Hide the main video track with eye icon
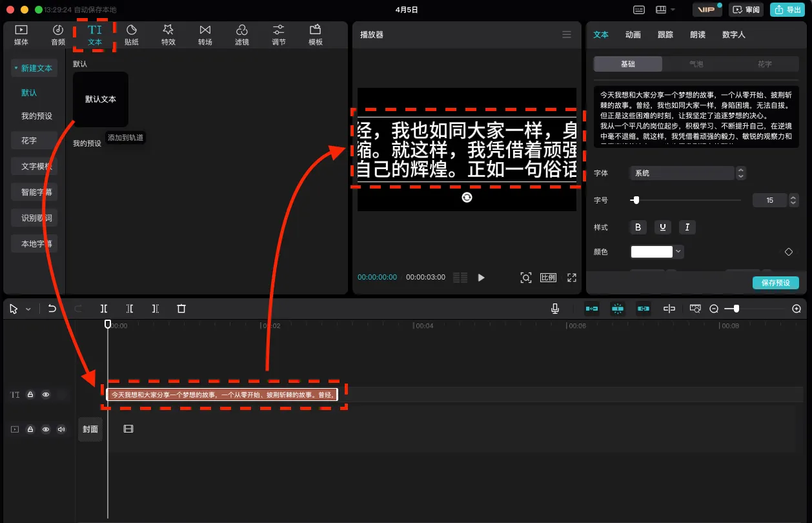812x523 pixels. click(x=46, y=429)
